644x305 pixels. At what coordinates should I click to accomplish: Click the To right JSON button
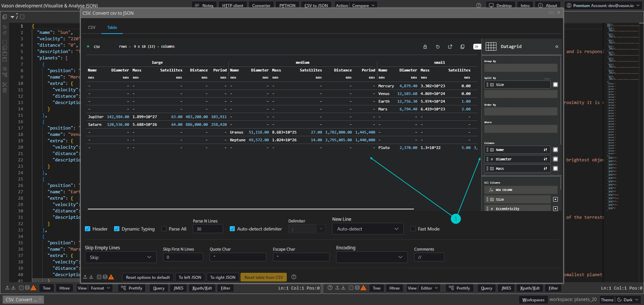pyautogui.click(x=223, y=277)
